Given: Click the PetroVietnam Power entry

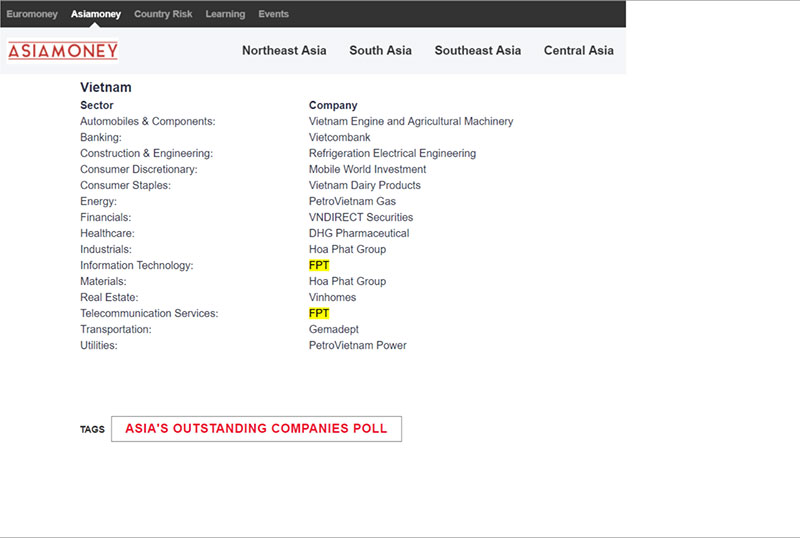Looking at the screenshot, I should click(357, 345).
